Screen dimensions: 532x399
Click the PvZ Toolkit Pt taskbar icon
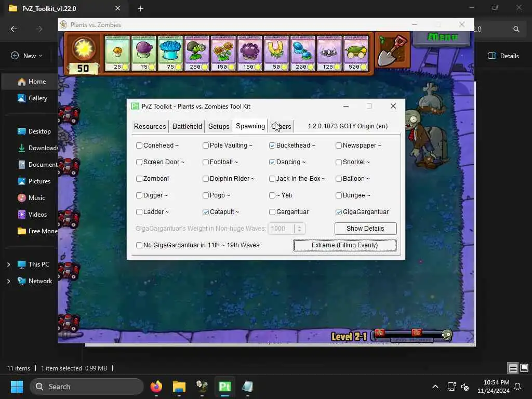tap(224, 387)
